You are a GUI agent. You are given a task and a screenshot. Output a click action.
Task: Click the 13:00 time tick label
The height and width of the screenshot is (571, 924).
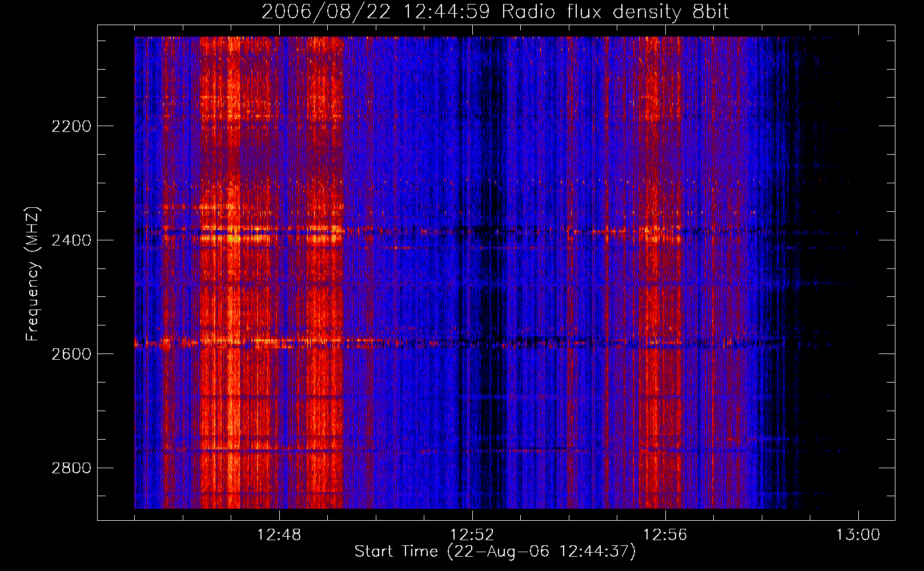[x=858, y=535]
